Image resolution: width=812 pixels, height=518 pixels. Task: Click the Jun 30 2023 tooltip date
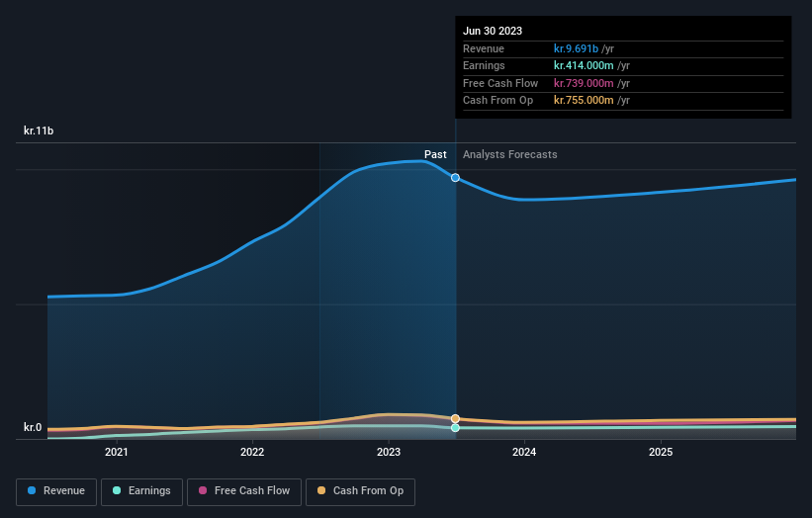(493, 31)
